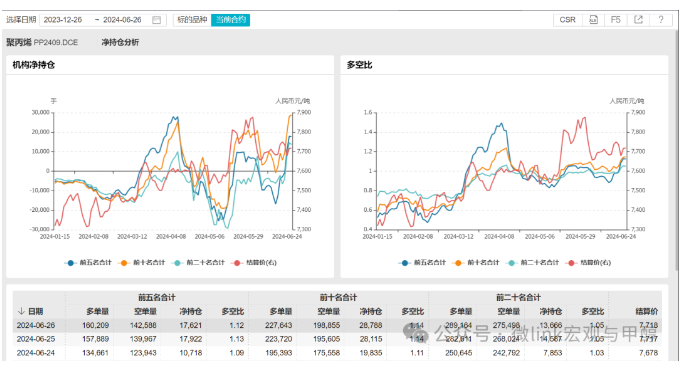Select the 2024-06-24 table row date
Viewport: 683px width, 365px height.
[x=36, y=353]
